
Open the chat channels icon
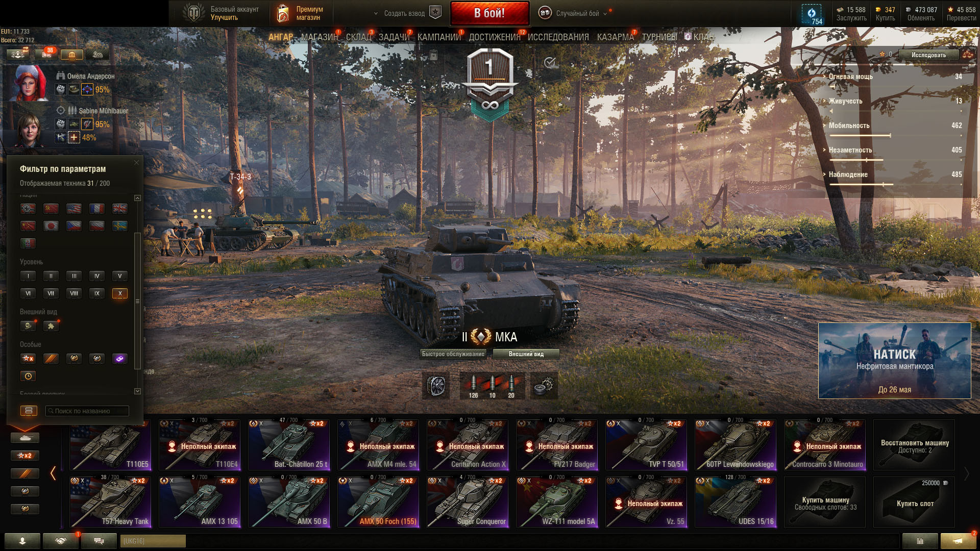tap(99, 541)
